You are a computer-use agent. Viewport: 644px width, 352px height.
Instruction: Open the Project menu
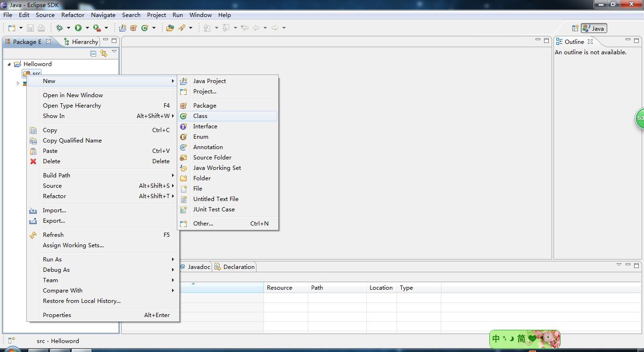click(x=157, y=15)
